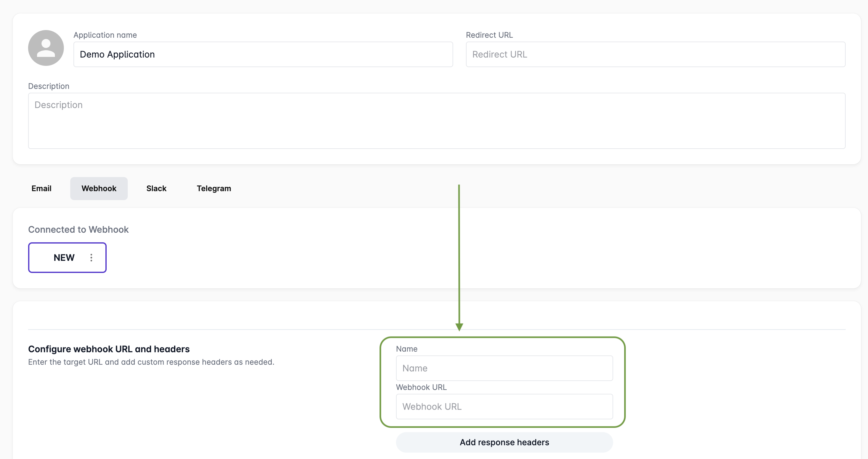
Task: Switch to the Email tab
Action: (42, 189)
